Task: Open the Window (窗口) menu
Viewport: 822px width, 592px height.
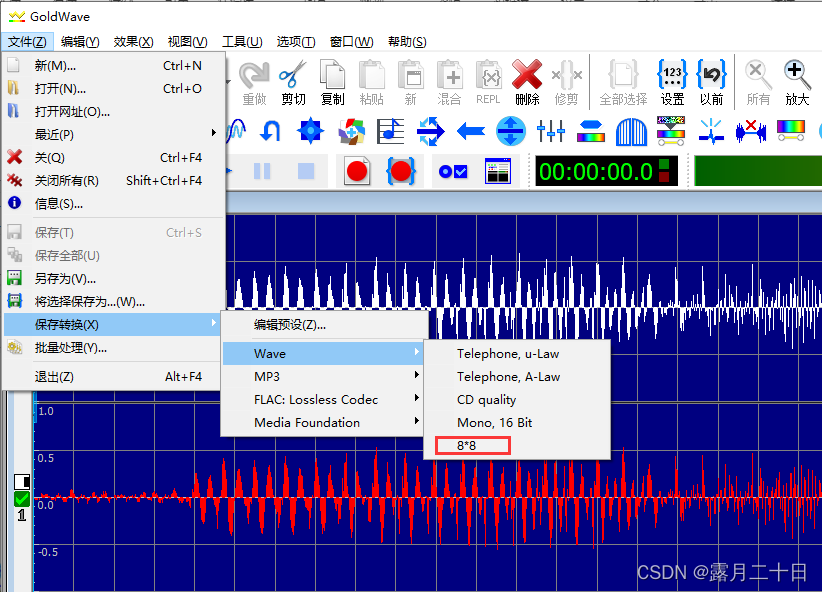Action: pos(351,41)
